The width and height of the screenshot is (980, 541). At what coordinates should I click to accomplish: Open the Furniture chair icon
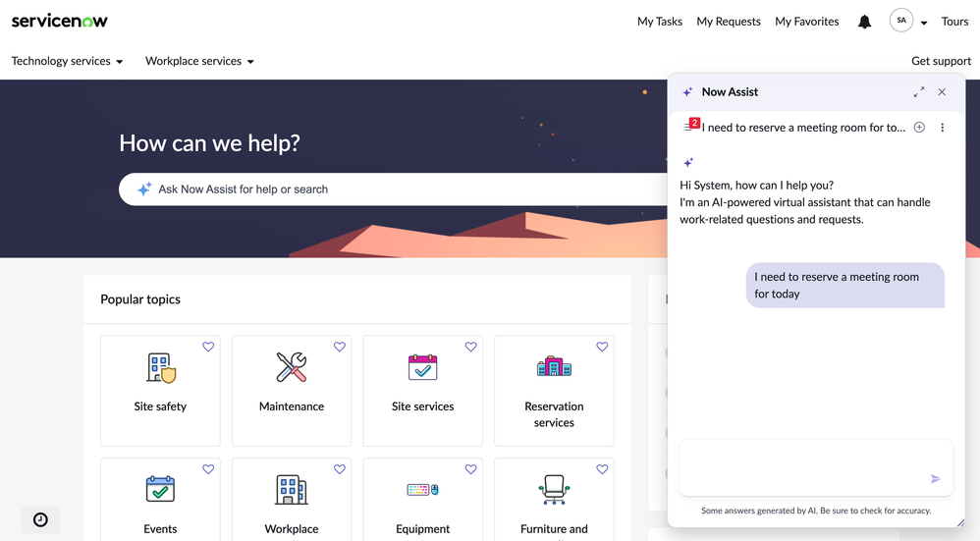pos(554,489)
